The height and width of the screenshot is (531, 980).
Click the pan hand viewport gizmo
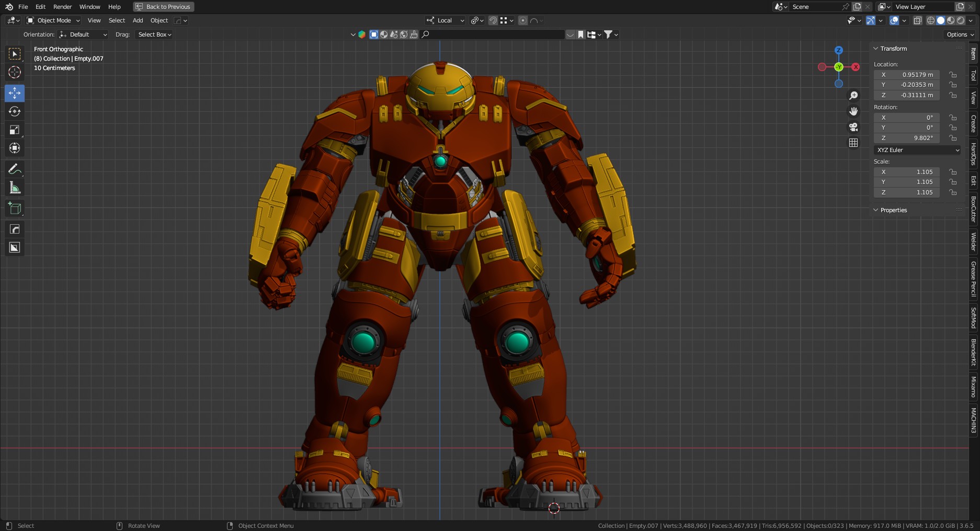pos(853,111)
